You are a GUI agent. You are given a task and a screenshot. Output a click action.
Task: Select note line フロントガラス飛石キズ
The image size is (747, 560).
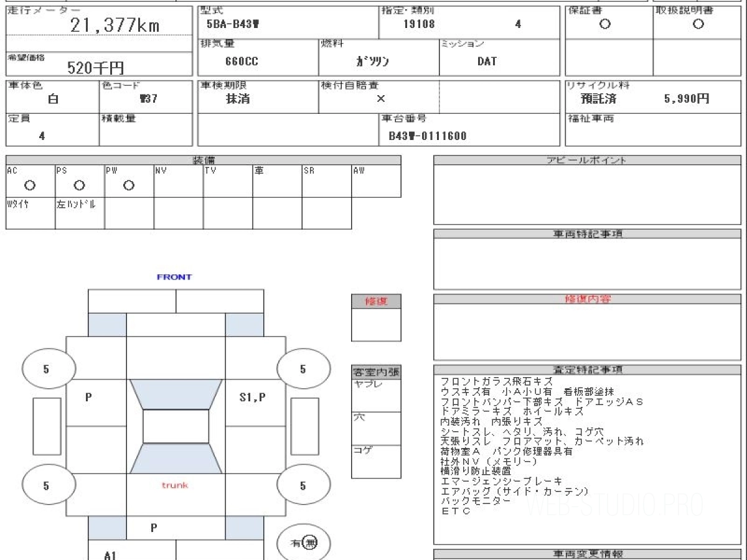click(496, 381)
